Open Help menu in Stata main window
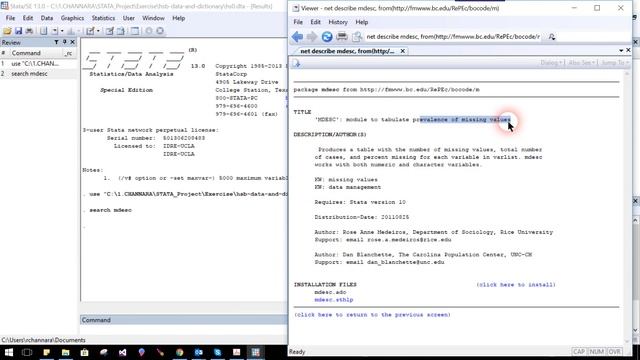Image resolution: width=640 pixels, height=360 pixels. tap(178, 18)
